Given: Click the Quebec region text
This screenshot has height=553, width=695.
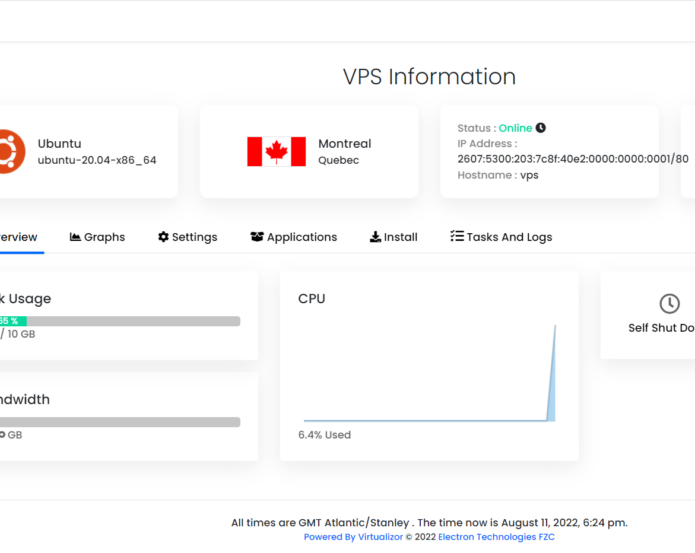Looking at the screenshot, I should [x=338, y=160].
